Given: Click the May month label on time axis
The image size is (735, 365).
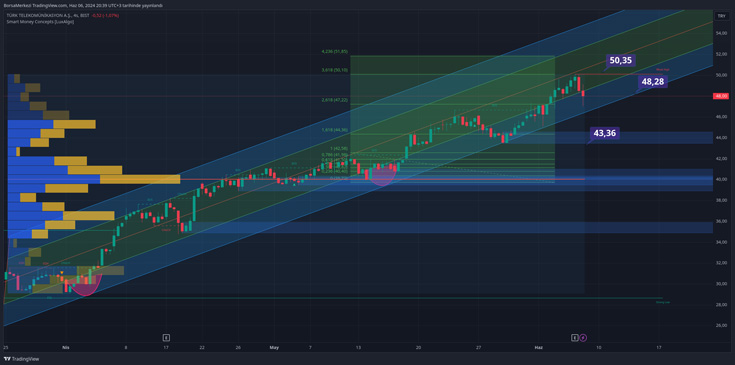Looking at the screenshot, I should [x=274, y=348].
